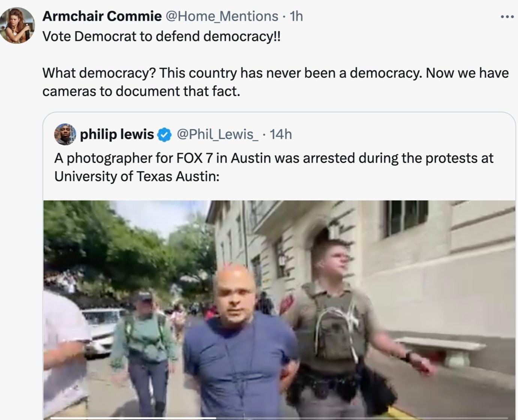Open the @Phil_Lewis_ handle link
This screenshot has height=420, width=518.
pos(217,134)
